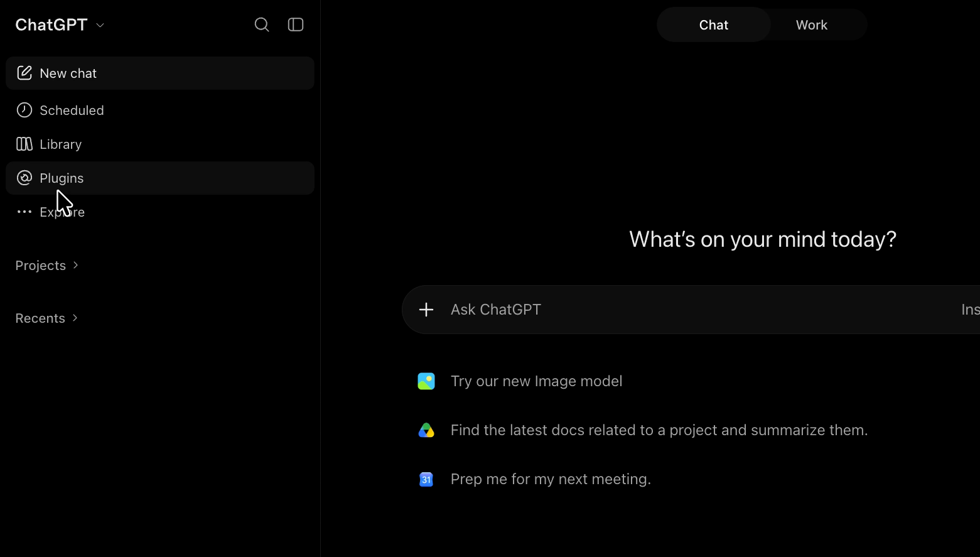Click the Google Drive suggestion icon
This screenshot has height=557, width=980.
tap(426, 430)
